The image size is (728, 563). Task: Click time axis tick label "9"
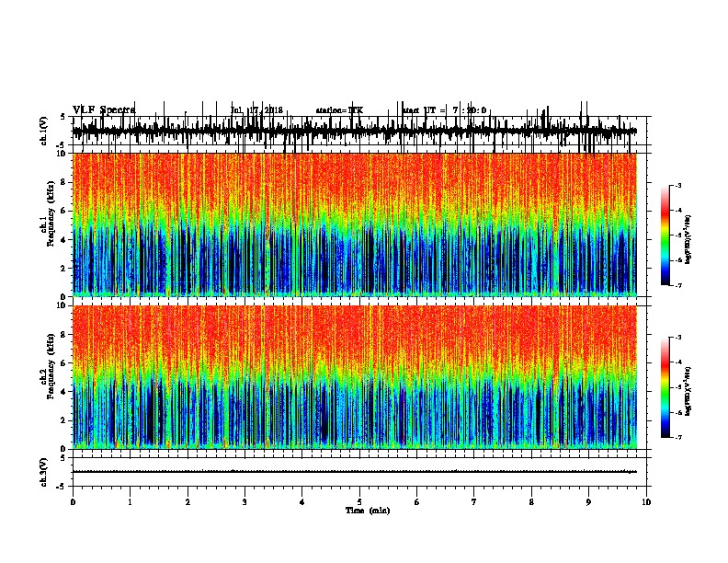[x=588, y=502]
